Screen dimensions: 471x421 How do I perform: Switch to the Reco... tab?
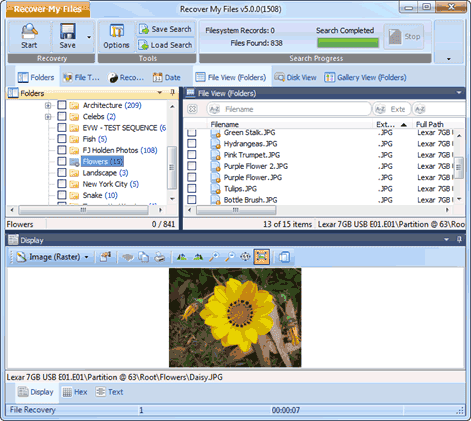click(126, 77)
